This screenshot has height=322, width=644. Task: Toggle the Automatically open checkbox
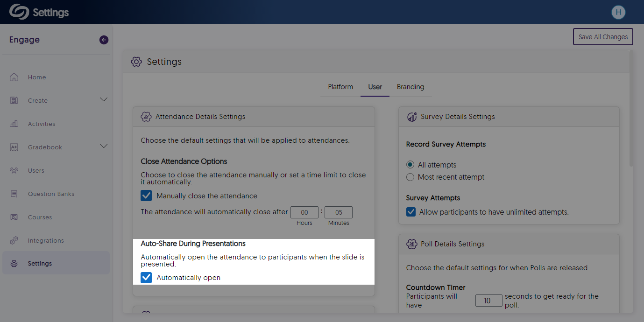(x=147, y=278)
